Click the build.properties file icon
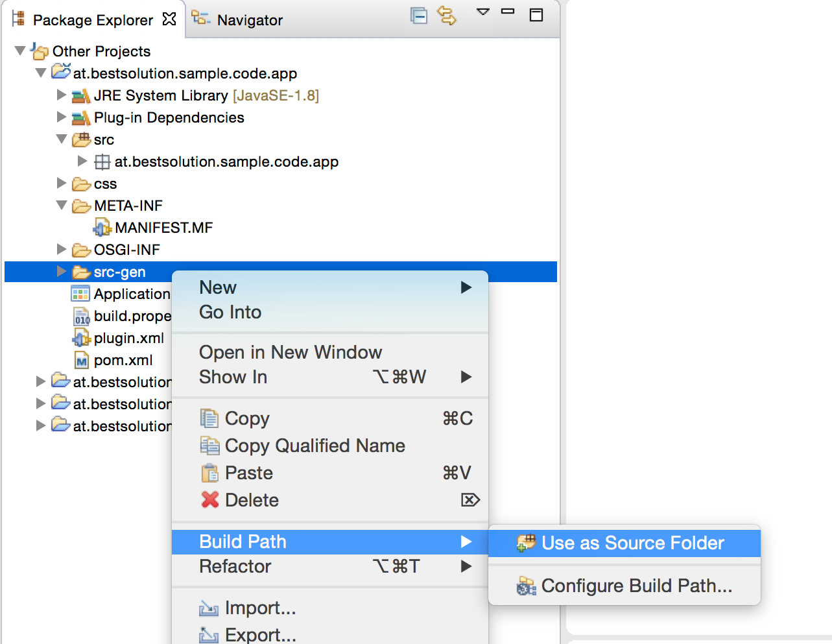Image resolution: width=832 pixels, height=644 pixels. (x=82, y=316)
